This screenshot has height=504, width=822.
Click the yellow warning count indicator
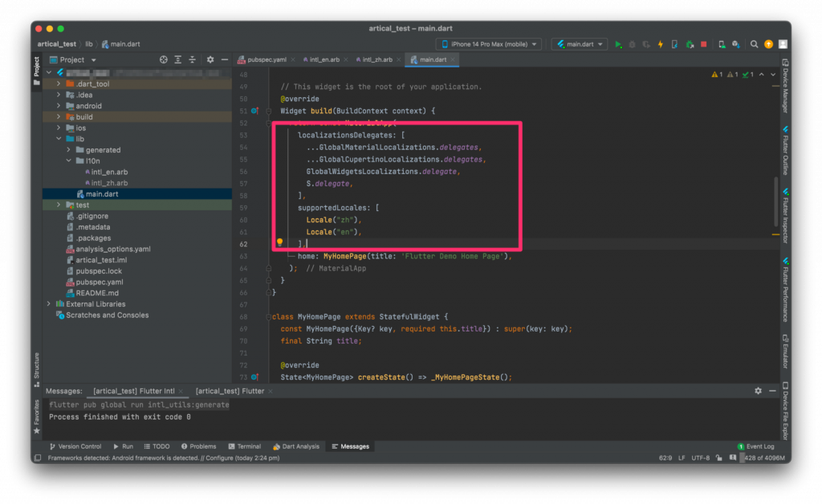tap(717, 75)
